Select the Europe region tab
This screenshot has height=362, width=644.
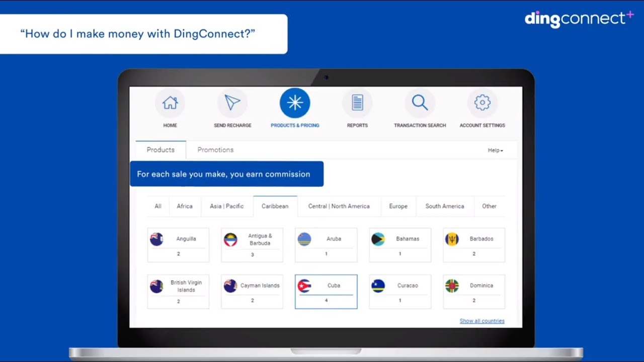[398, 206]
